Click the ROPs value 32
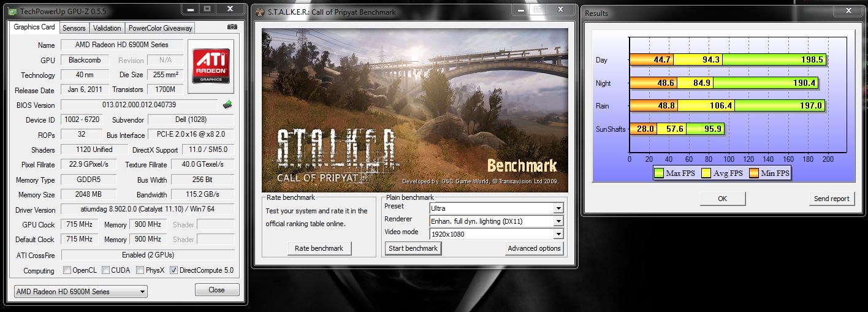868x312 pixels. (81, 134)
